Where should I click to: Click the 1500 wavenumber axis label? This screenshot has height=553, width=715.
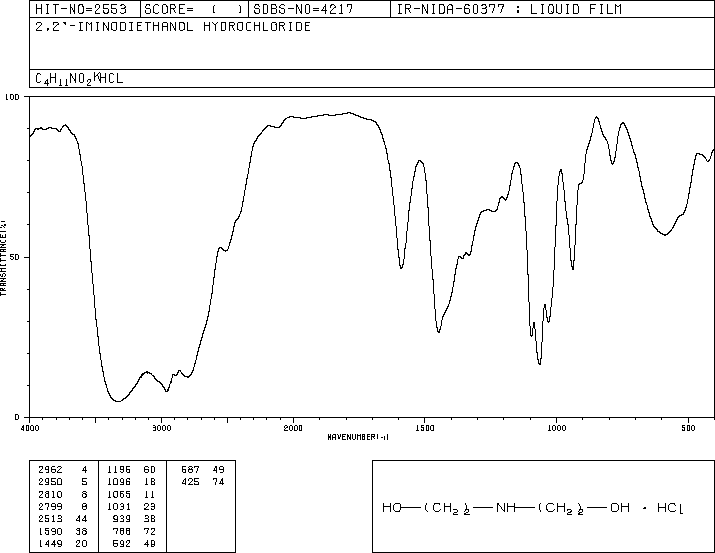[425, 428]
